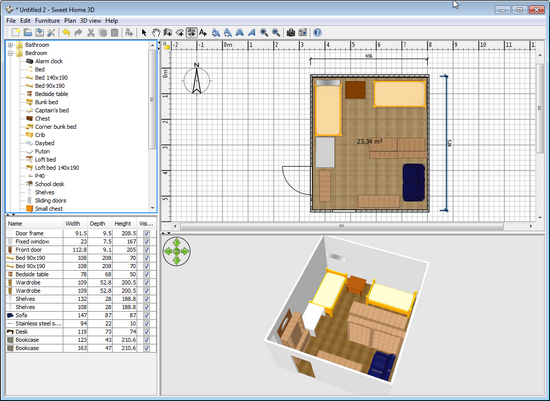The height and width of the screenshot is (401, 550).
Task: Toggle visibility checkbox for Door frame
Action: tap(147, 233)
